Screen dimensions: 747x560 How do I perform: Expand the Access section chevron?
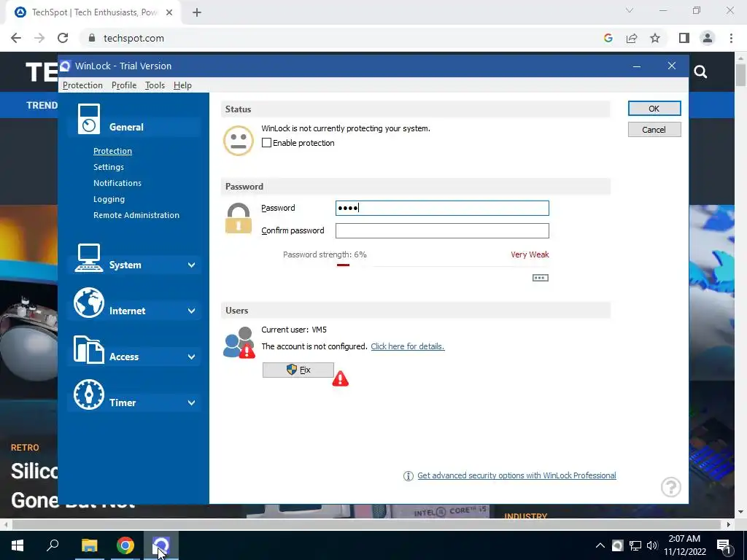pyautogui.click(x=192, y=357)
